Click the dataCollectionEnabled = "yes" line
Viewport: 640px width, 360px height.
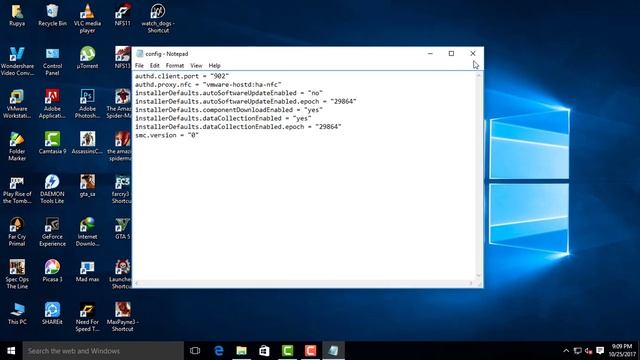click(223, 118)
